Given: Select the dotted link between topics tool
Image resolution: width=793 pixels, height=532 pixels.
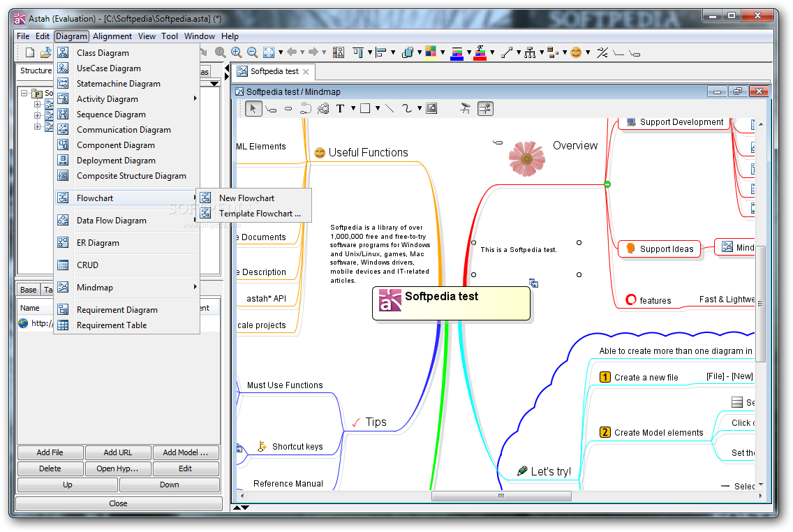Looking at the screenshot, I should 306,109.
